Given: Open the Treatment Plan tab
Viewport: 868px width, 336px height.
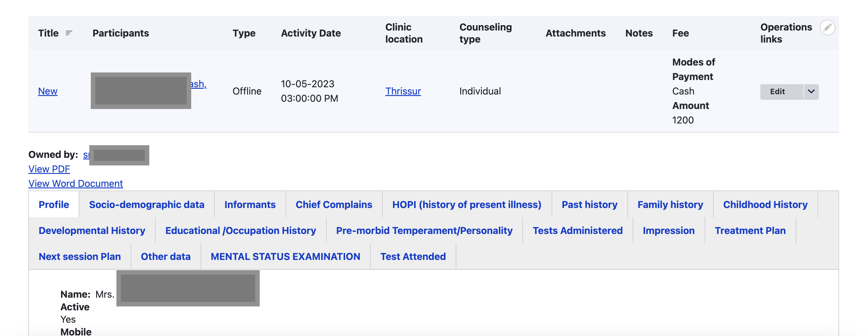Looking at the screenshot, I should click(750, 230).
